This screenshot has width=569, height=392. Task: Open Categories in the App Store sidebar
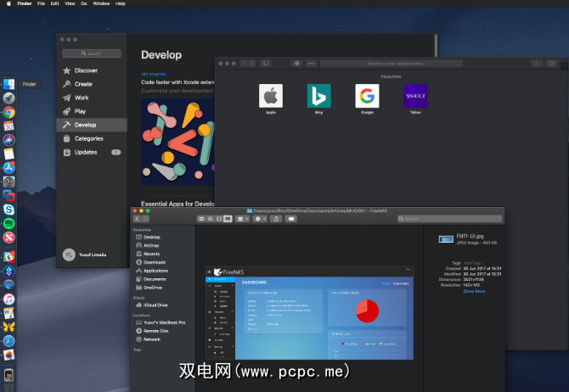tap(88, 138)
